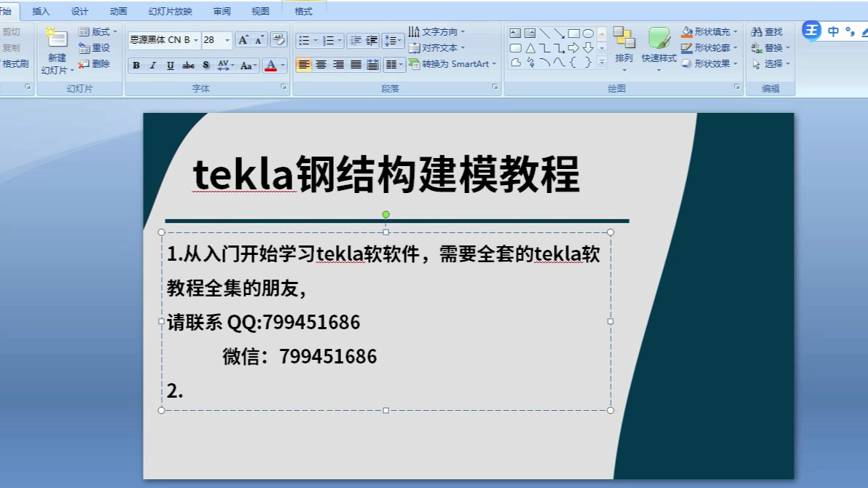Toggle align text left
The width and height of the screenshot is (868, 488).
(303, 65)
